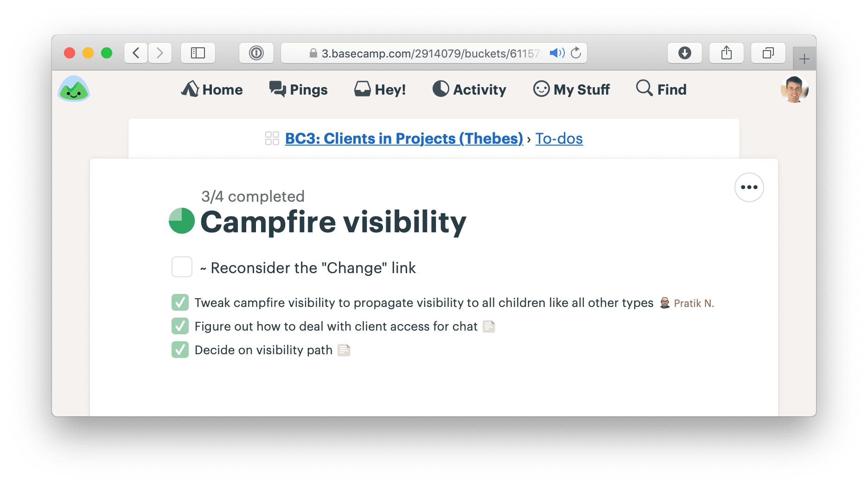
Task: Go to the To-dos breadcrumb link
Action: (559, 138)
